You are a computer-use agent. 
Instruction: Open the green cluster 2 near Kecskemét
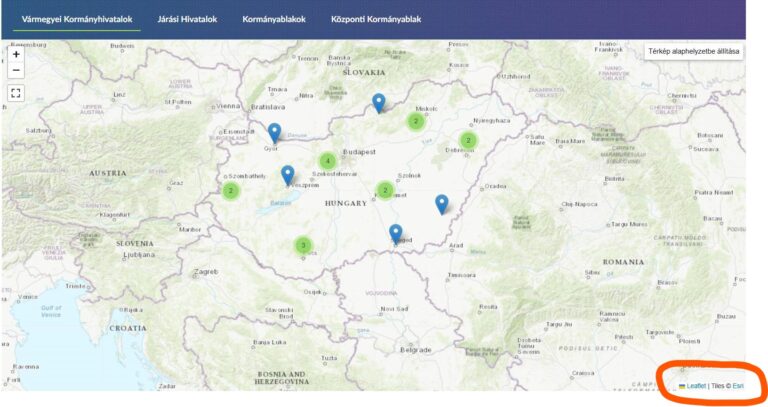click(385, 191)
